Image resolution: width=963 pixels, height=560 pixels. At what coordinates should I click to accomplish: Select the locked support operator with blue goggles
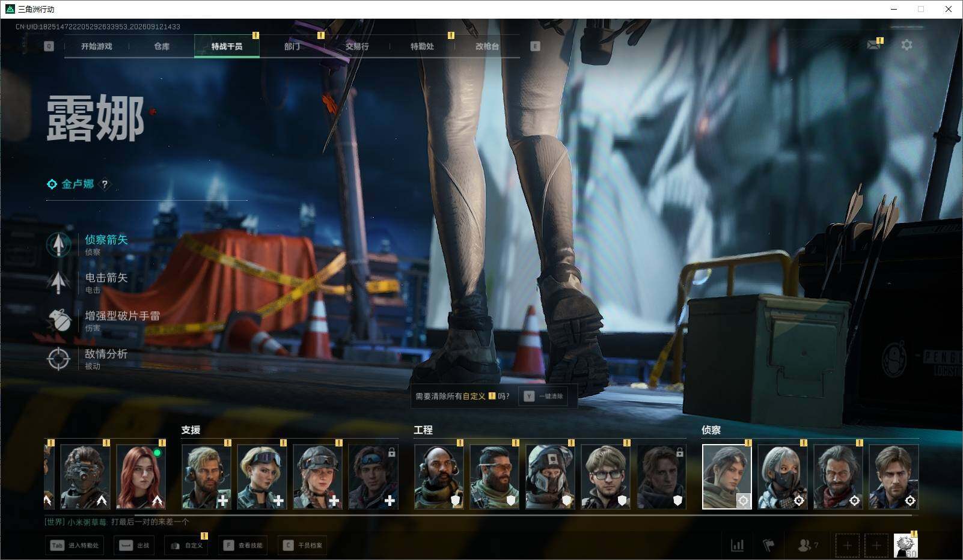[x=373, y=477]
